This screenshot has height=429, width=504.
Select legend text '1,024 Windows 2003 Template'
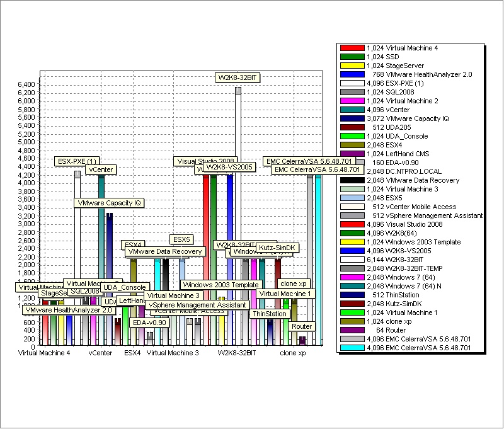[414, 242]
